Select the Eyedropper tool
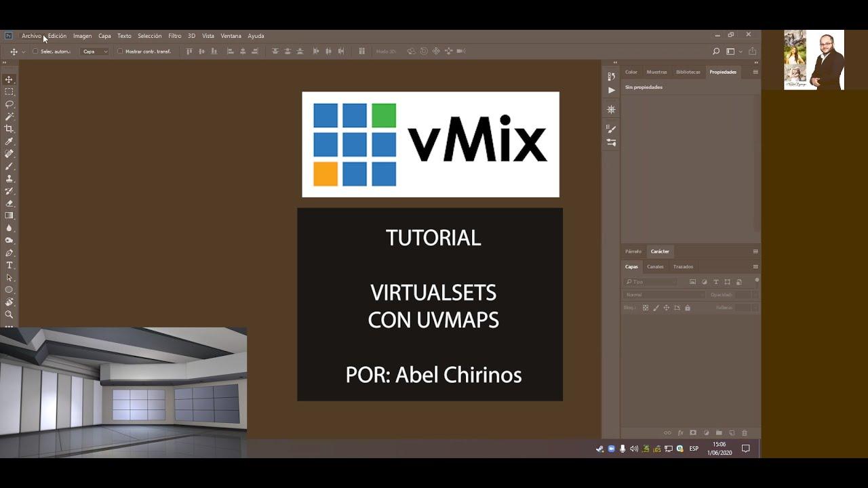Image resolution: width=868 pixels, height=488 pixels. [x=9, y=141]
